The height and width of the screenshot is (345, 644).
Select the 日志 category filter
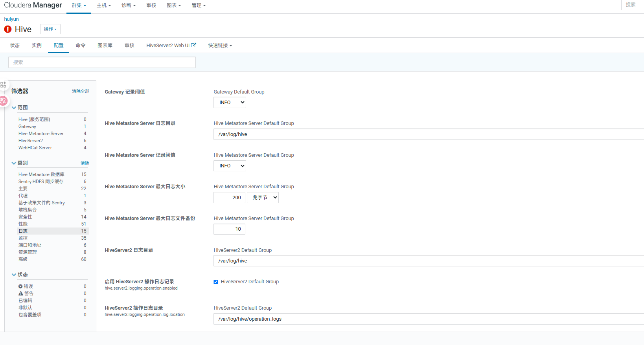tap(23, 231)
